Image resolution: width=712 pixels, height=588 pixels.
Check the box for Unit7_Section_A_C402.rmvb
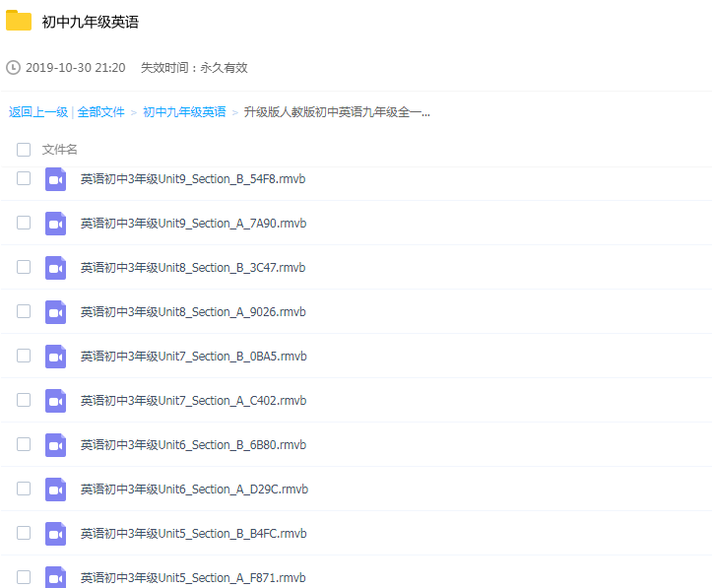tap(24, 400)
